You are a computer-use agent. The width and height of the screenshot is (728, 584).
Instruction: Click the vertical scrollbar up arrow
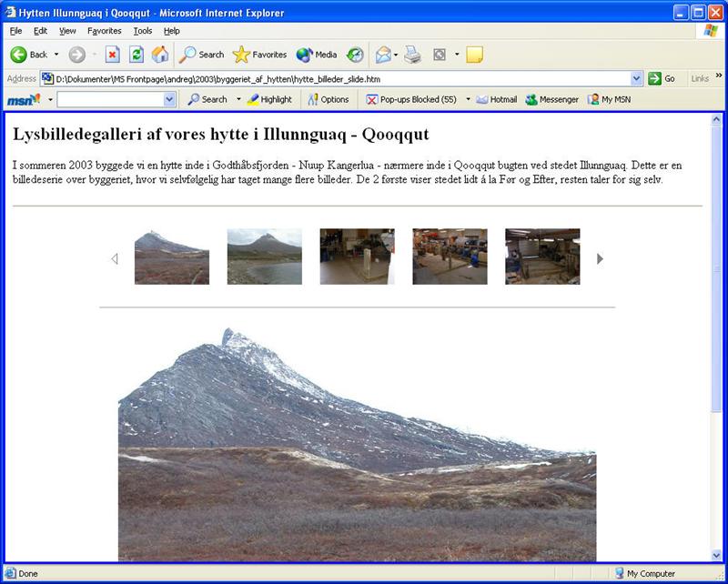(x=716, y=119)
